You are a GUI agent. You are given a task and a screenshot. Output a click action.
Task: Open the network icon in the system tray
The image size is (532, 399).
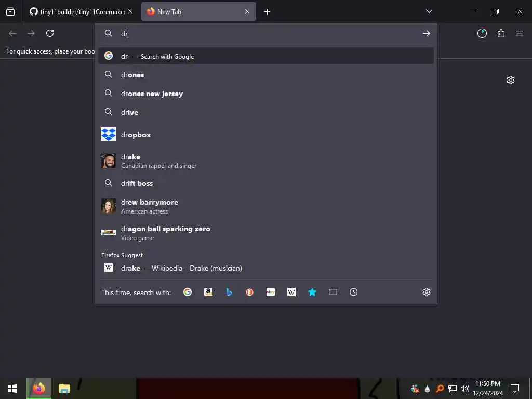[x=453, y=389]
